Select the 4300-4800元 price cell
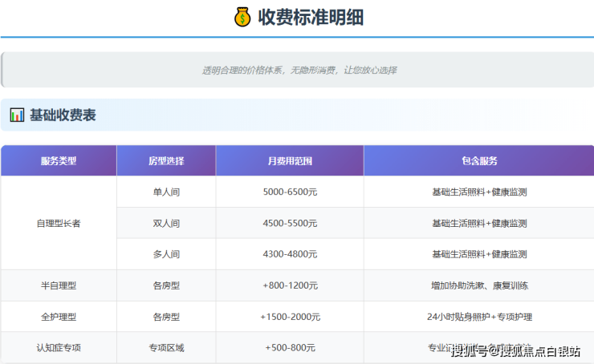 tap(290, 254)
